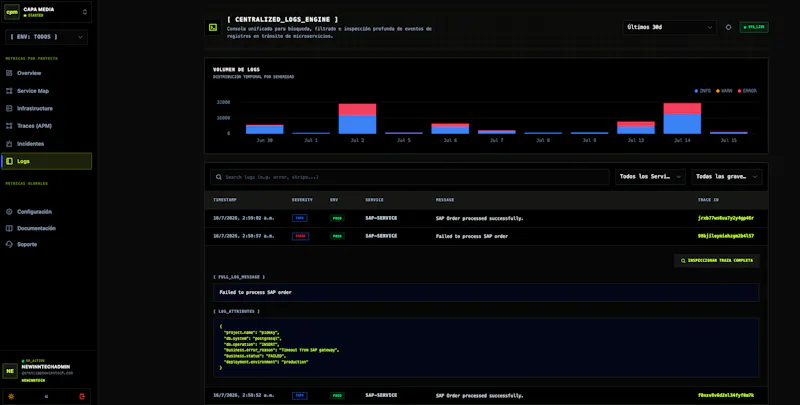
Task: Click the Documentación book icon
Action: coord(9,228)
